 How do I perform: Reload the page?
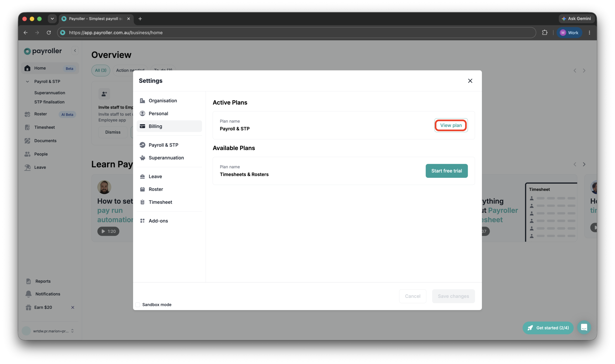(x=49, y=33)
